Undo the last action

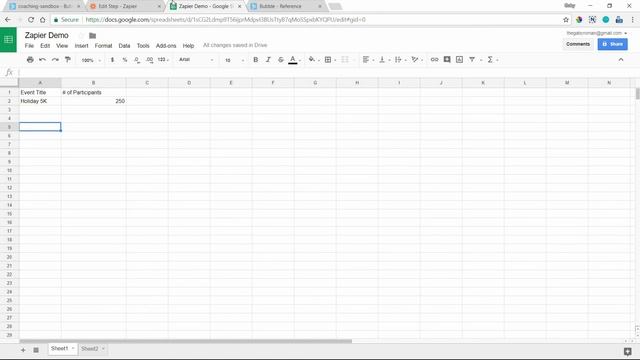tap(42, 60)
